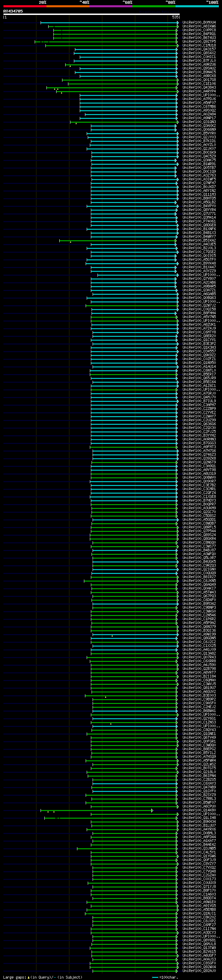Click the white query sequence bar under AV434705
This screenshot has height=980, width=222.
(x=92, y=14)
